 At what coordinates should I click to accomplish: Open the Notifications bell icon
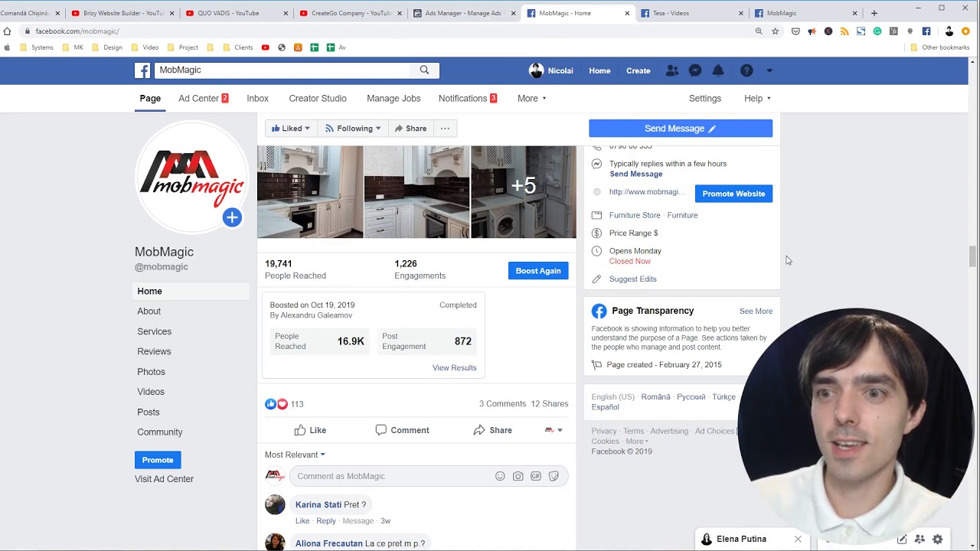point(718,70)
